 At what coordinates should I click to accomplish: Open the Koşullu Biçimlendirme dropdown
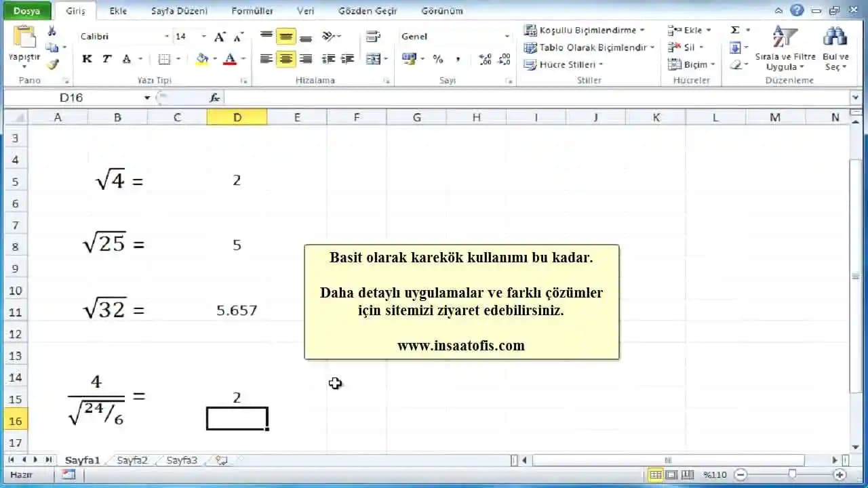(585, 30)
